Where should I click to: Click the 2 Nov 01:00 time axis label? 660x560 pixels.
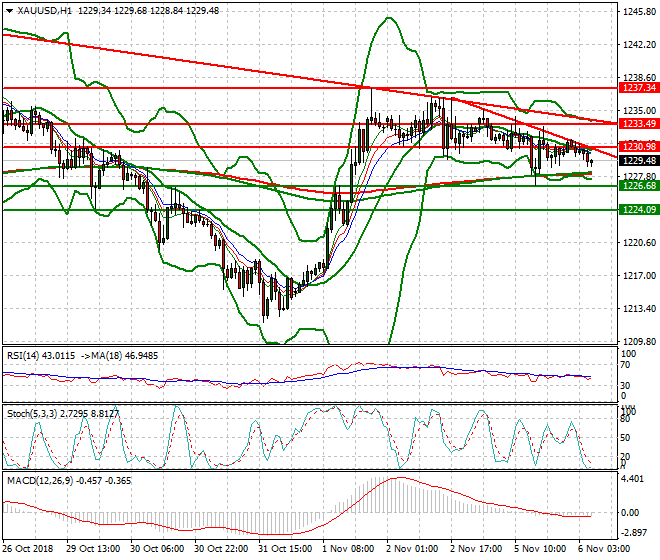[412, 549]
